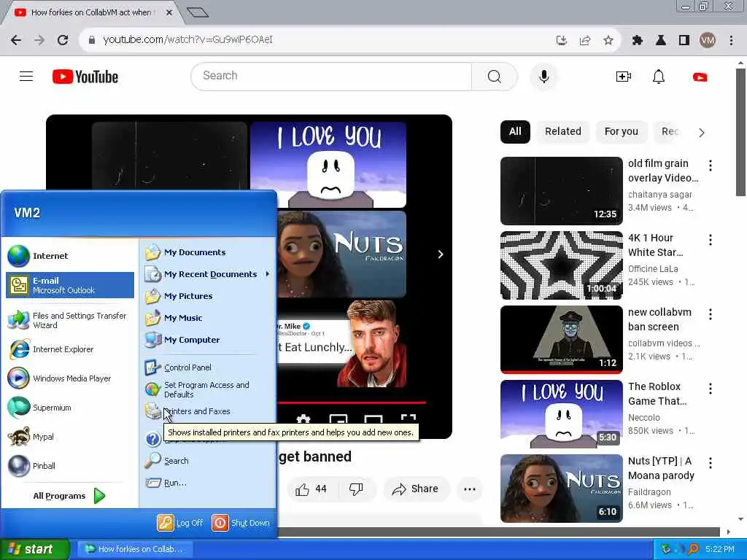Open My Computer from Start menu
Screen dimensions: 747x560
click(x=208, y=340)
